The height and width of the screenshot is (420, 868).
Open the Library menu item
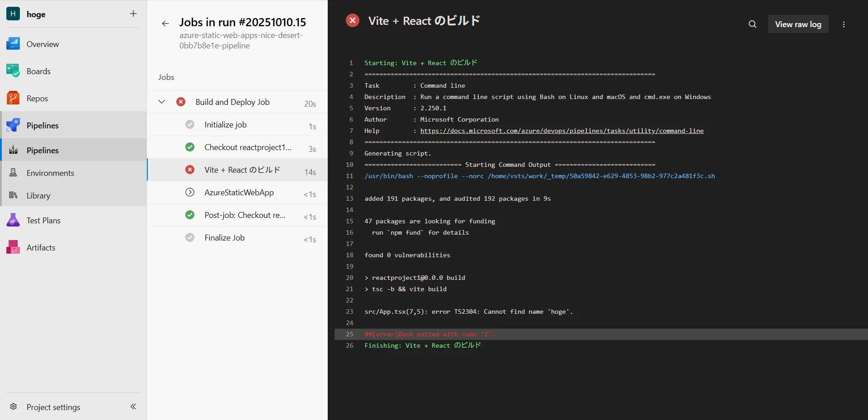point(38,196)
